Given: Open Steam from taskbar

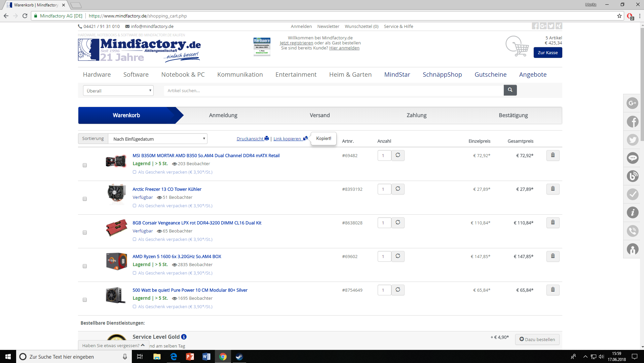Looking at the screenshot, I should tap(239, 357).
